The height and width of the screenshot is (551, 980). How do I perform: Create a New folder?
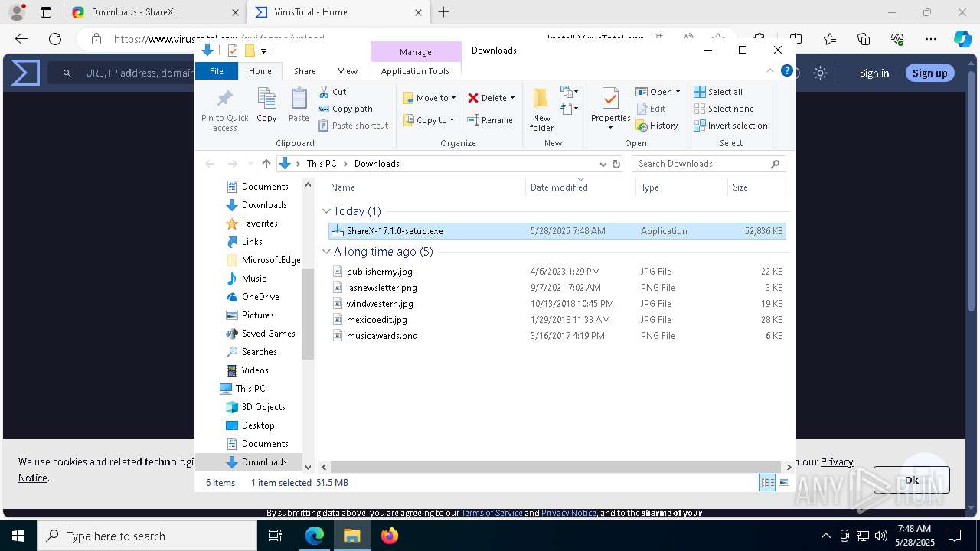[541, 109]
